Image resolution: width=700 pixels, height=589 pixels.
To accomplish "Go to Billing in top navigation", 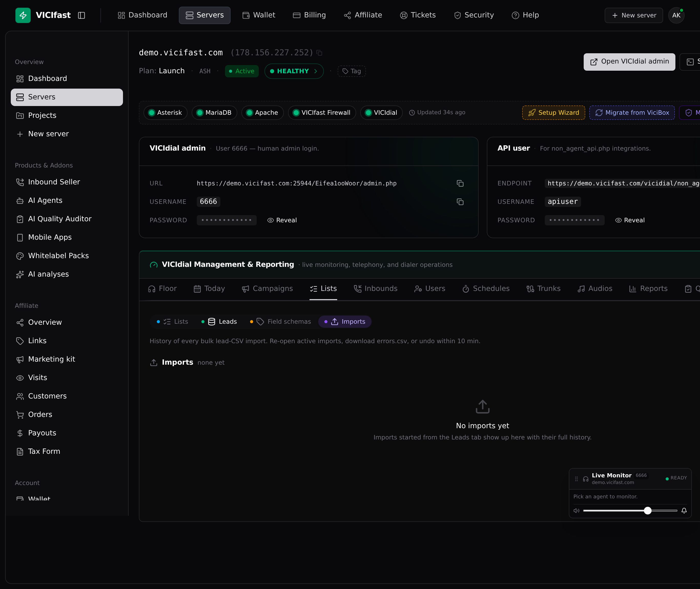I will 309,15.
